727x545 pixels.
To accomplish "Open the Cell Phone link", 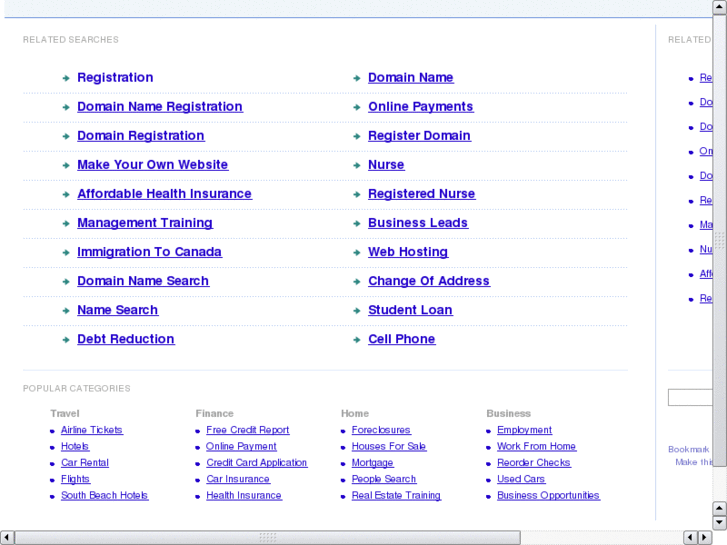I will click(x=402, y=339).
